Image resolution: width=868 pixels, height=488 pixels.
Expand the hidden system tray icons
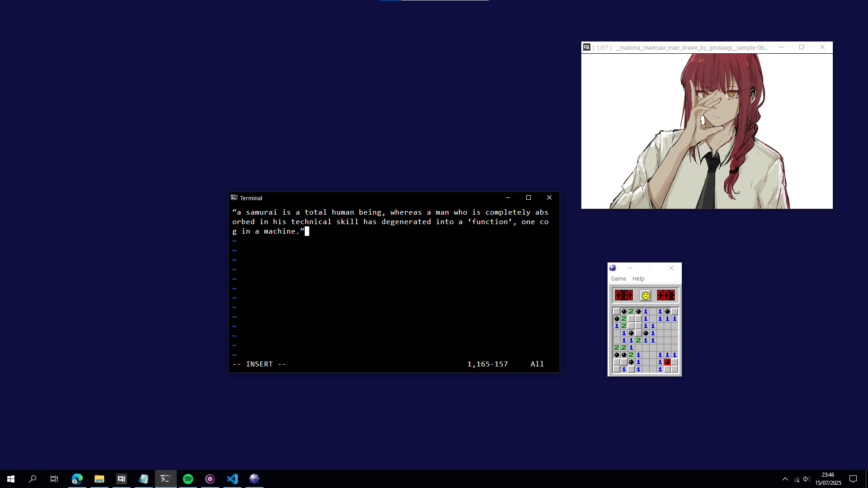(x=785, y=479)
